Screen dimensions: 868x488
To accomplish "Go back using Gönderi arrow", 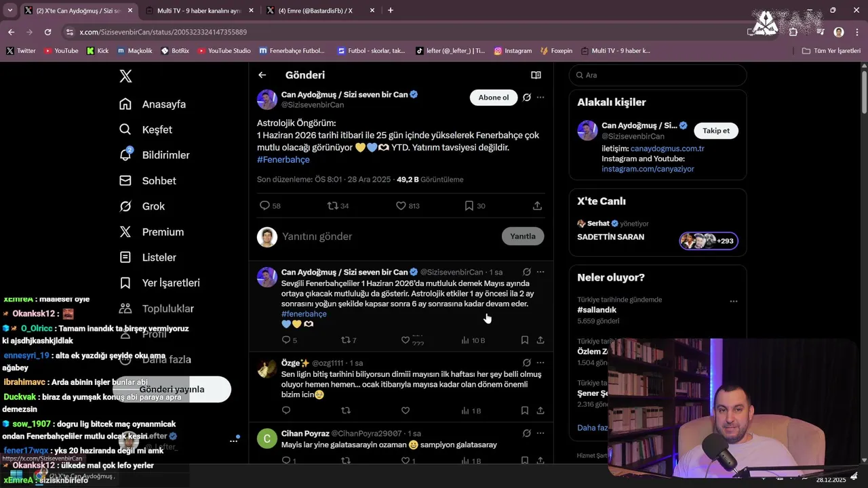I will (x=262, y=75).
